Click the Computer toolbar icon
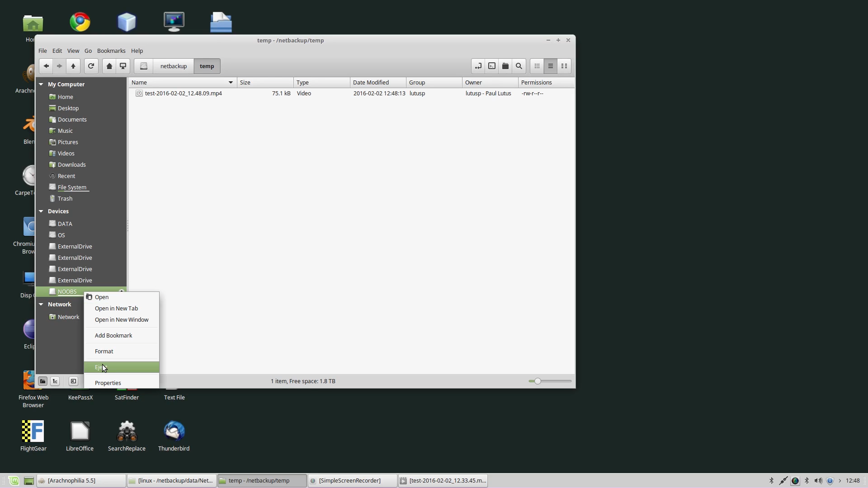 (123, 66)
